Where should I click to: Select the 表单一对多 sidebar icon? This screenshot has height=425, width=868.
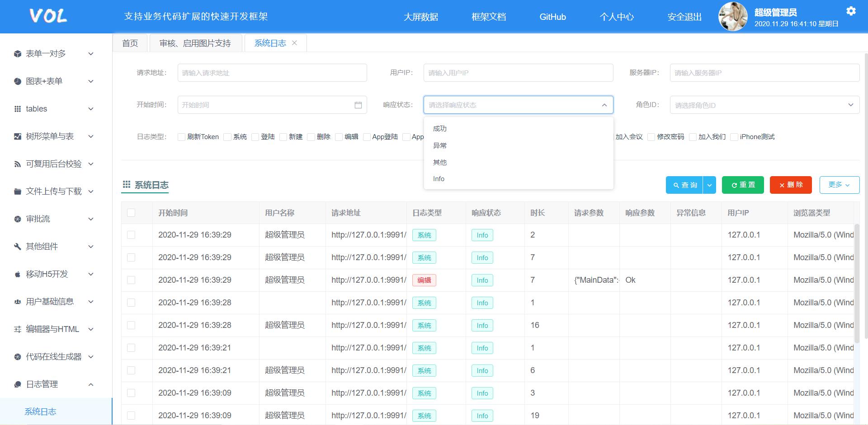[x=17, y=54]
